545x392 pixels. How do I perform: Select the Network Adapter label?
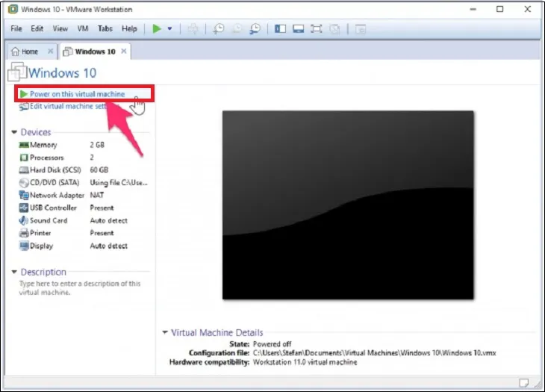point(57,196)
